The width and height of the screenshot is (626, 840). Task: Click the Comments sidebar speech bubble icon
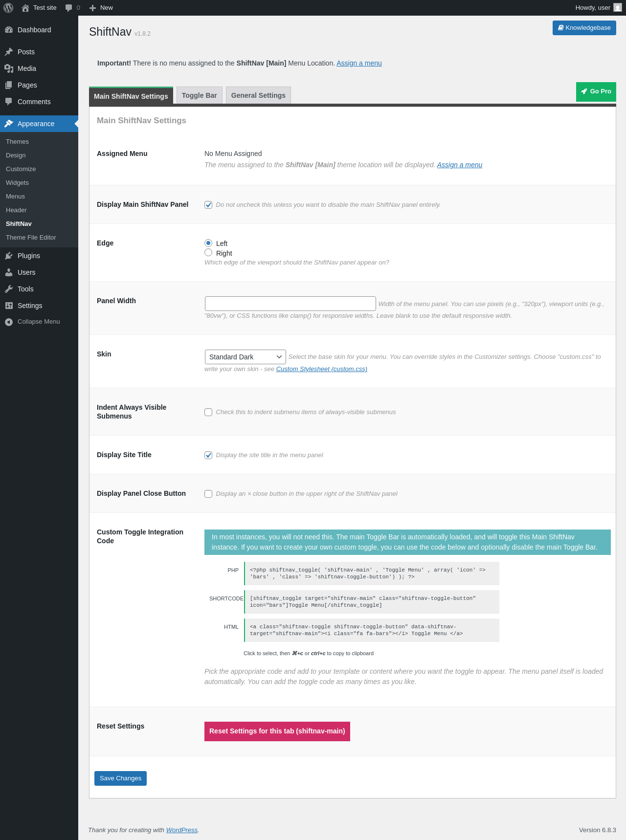pos(9,102)
